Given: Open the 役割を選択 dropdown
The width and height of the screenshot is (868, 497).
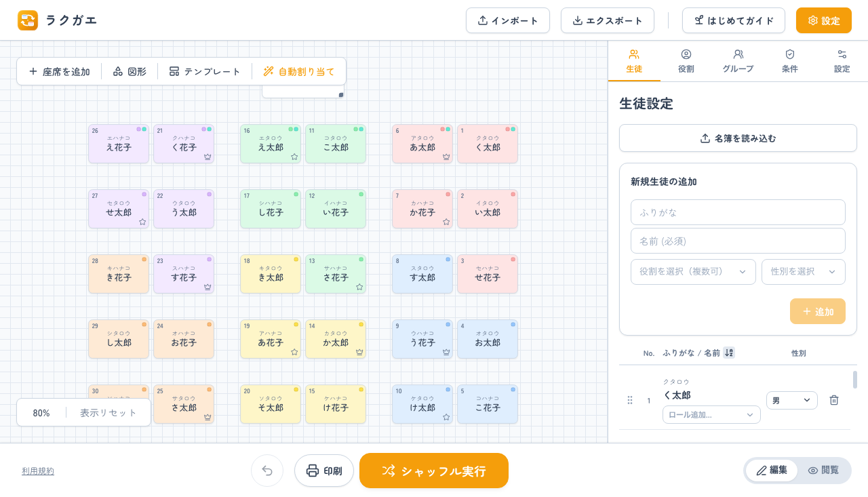Looking at the screenshot, I should point(693,272).
